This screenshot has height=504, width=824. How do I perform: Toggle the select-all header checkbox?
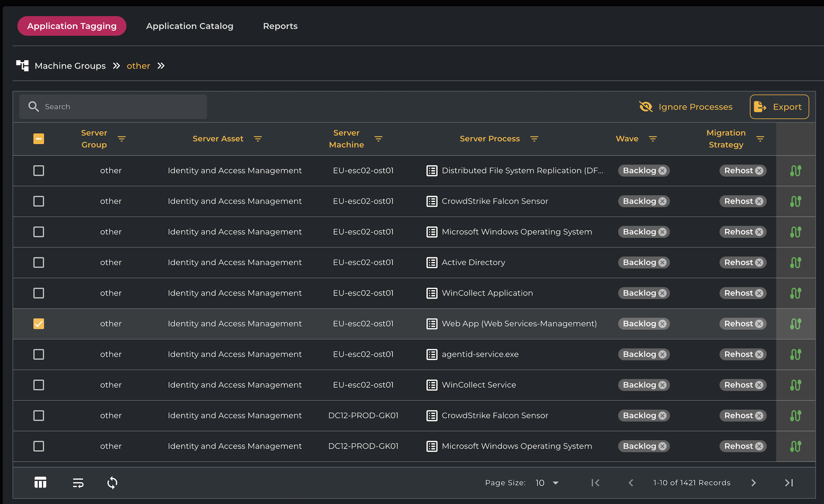pos(39,139)
